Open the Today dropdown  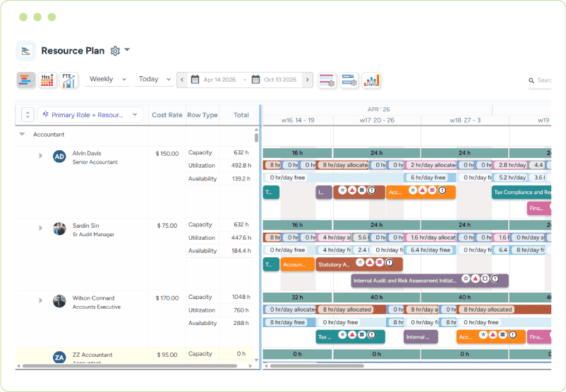pos(154,79)
